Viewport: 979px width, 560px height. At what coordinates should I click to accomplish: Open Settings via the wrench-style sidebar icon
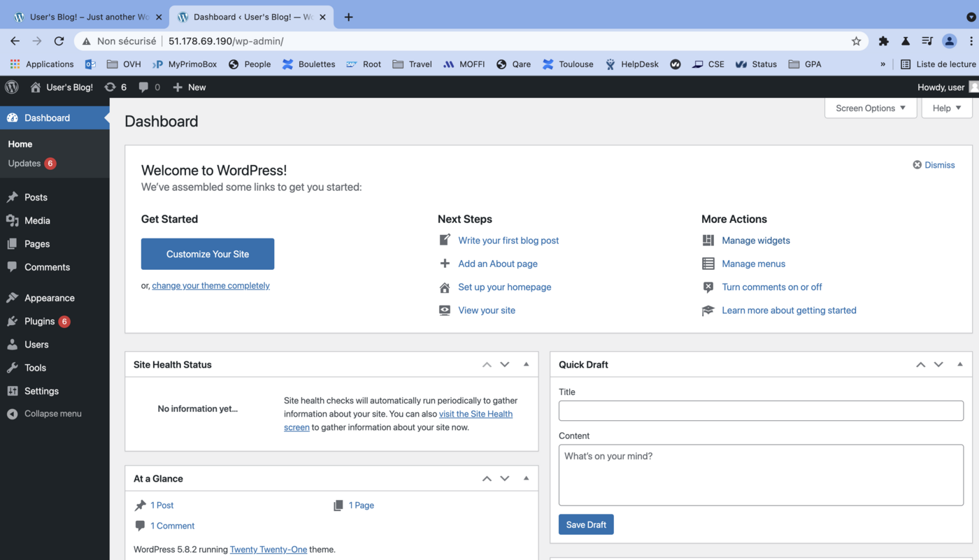coord(13,390)
